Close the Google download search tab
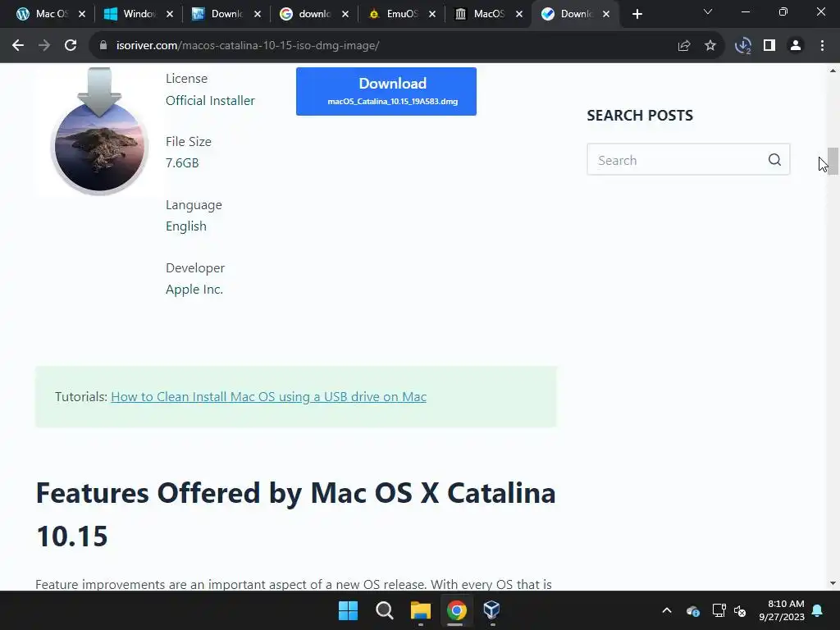Screen dimensions: 840x630 345,15
